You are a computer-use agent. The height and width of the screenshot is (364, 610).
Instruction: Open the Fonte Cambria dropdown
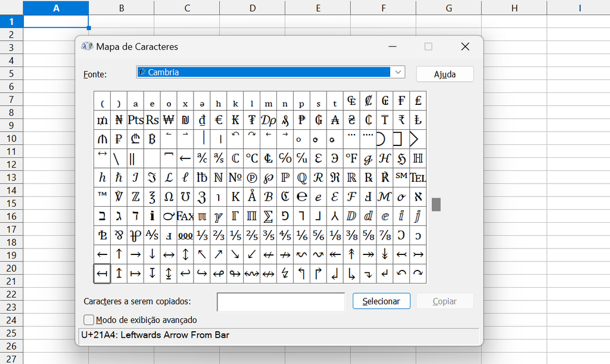[270, 72]
